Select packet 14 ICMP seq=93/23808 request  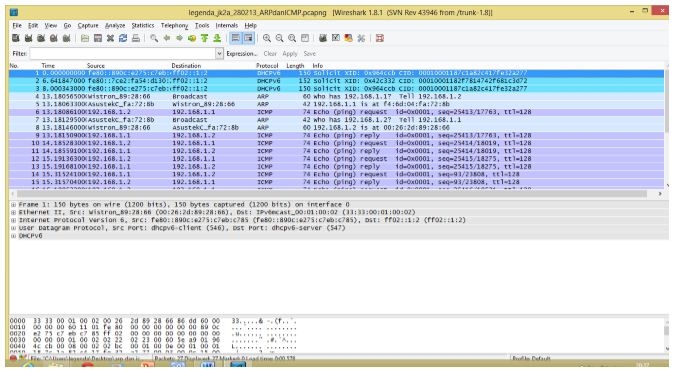(x=336, y=174)
